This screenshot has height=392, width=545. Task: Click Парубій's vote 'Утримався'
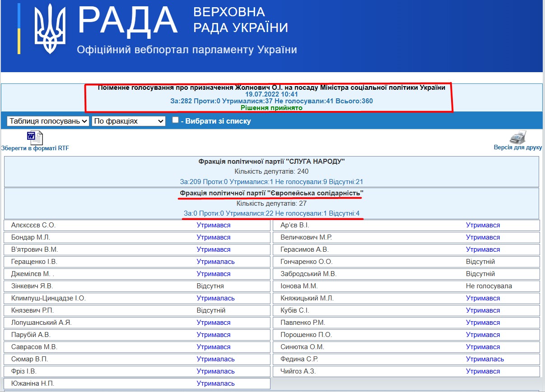[x=214, y=335]
